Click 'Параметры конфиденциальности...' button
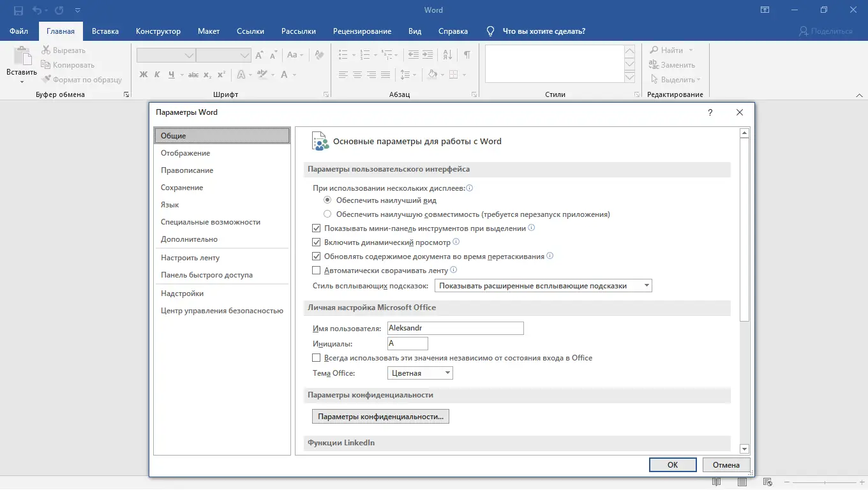The image size is (868, 490). click(381, 417)
